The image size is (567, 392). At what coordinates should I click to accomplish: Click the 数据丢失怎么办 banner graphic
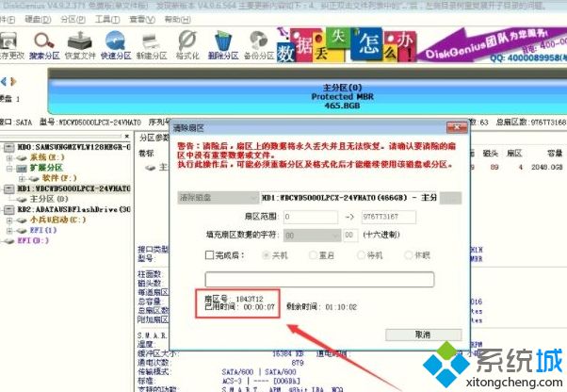(x=347, y=45)
